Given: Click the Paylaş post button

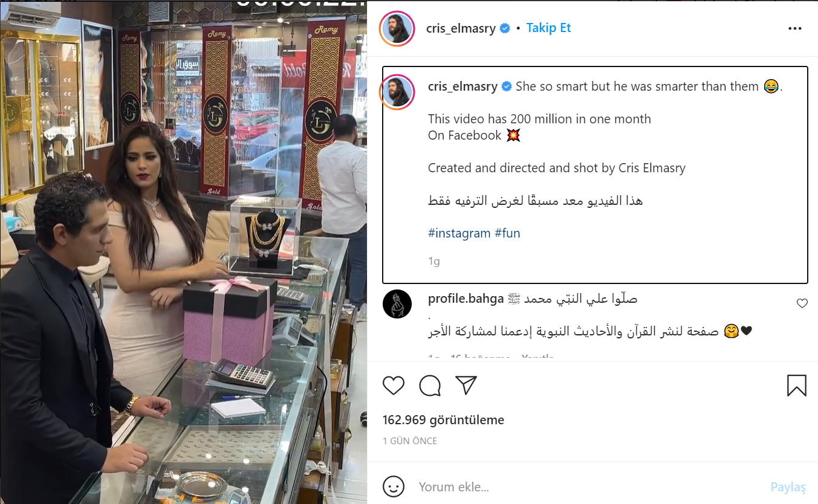Looking at the screenshot, I should 788,486.
